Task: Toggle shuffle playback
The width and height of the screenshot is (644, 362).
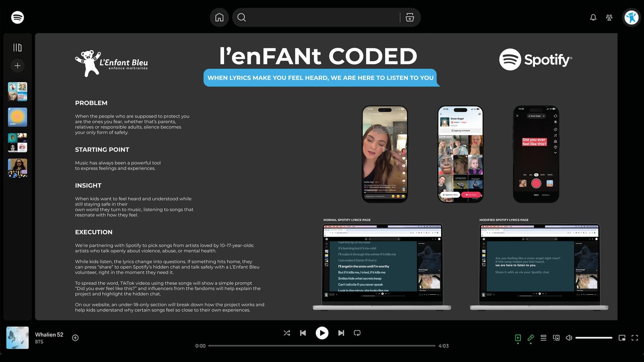Action: click(286, 333)
